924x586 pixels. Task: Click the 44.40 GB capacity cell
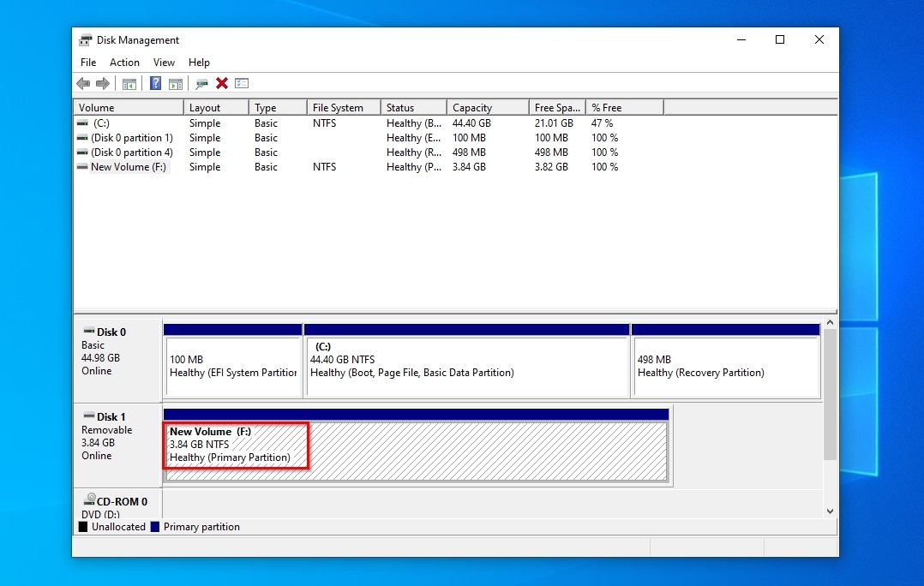click(x=471, y=123)
